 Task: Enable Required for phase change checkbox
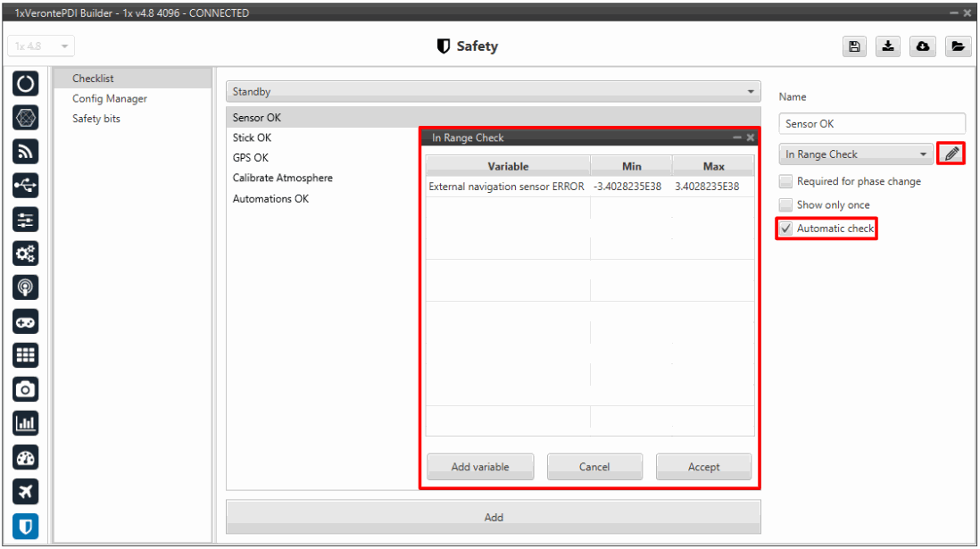[x=785, y=181]
